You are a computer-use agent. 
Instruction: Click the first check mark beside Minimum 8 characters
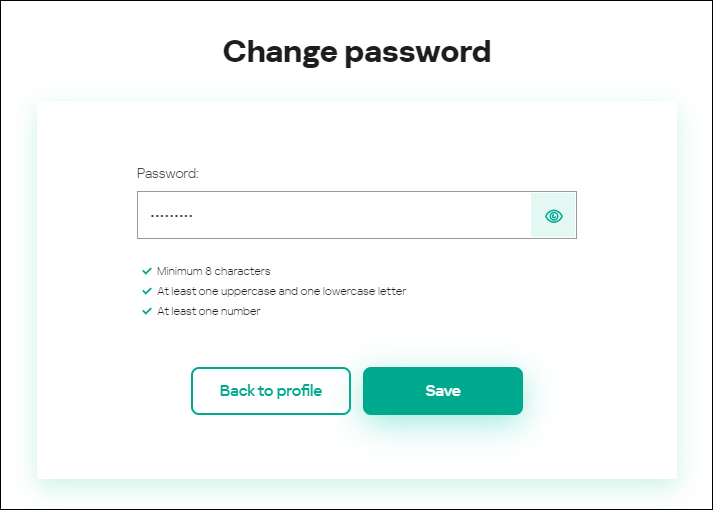pyautogui.click(x=147, y=271)
